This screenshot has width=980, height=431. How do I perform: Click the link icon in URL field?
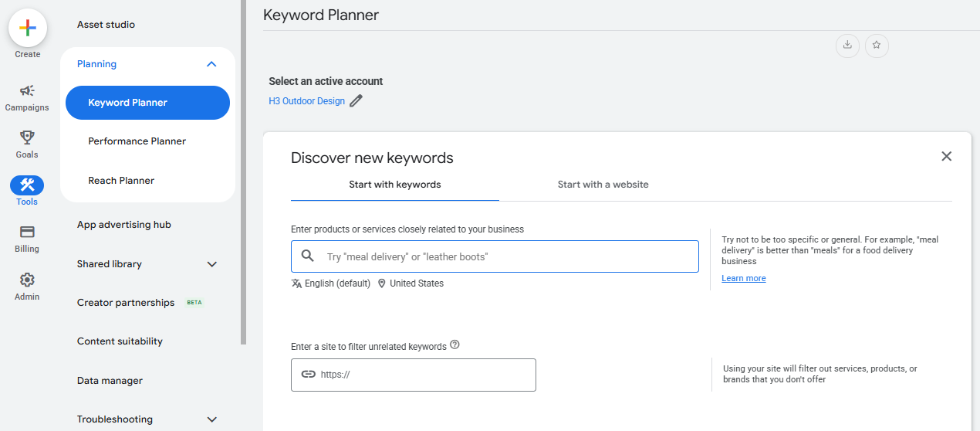(308, 374)
